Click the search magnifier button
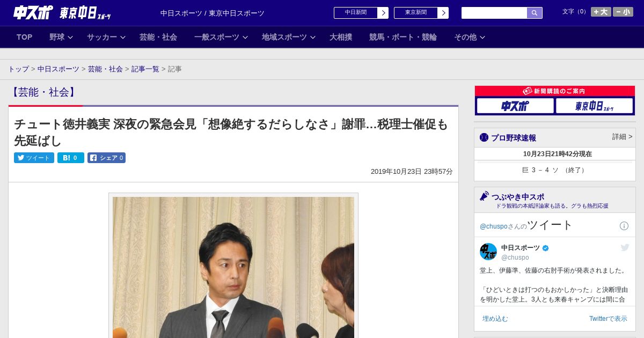This screenshot has height=338, width=644. (x=535, y=13)
